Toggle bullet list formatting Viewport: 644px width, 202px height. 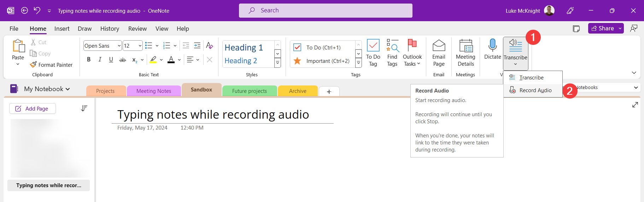[x=149, y=46]
